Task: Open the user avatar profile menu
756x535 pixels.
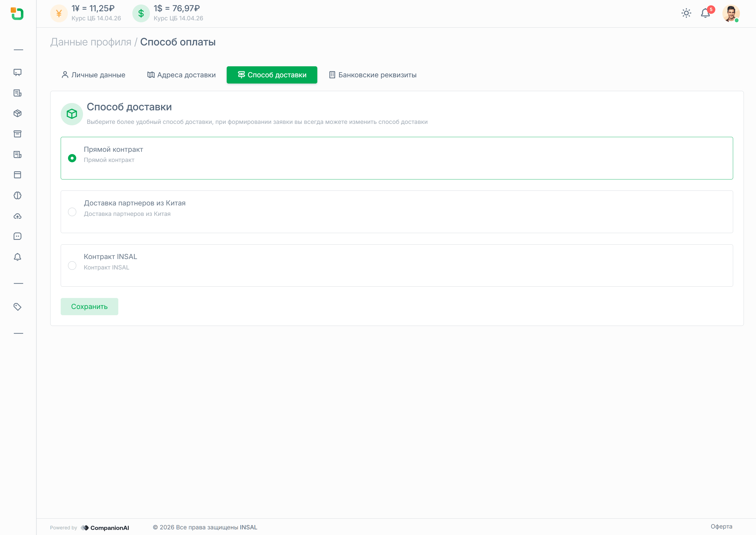Action: (x=731, y=13)
